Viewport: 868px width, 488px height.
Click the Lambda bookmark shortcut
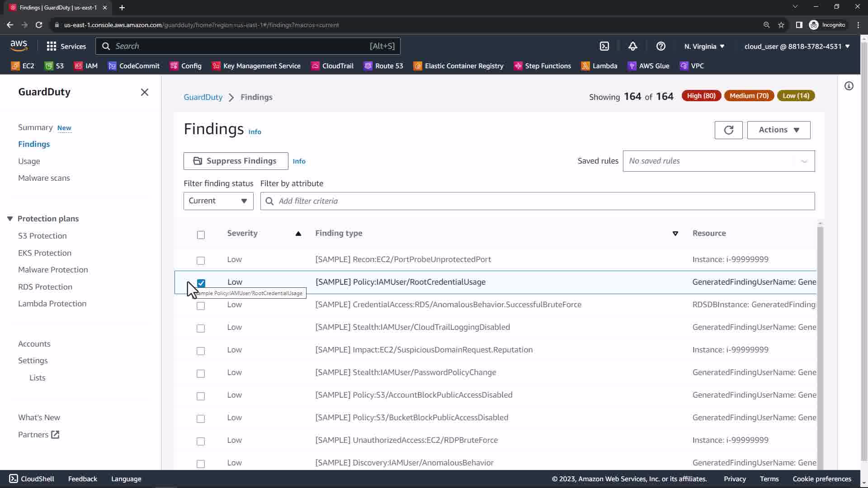[x=599, y=66]
